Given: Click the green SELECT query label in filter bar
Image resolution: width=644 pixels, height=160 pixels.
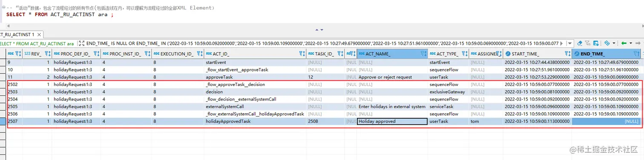Looking at the screenshot, I should click(x=37, y=43).
